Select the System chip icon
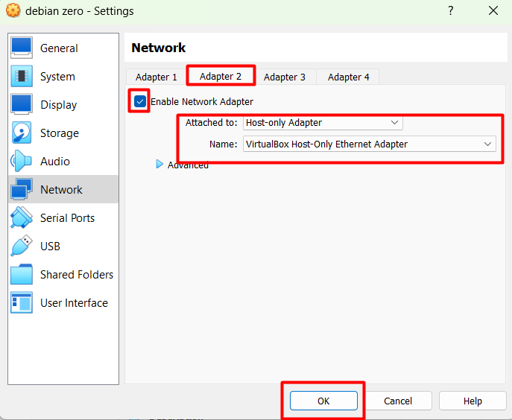Screen dimensions: 512x420 point(22,76)
